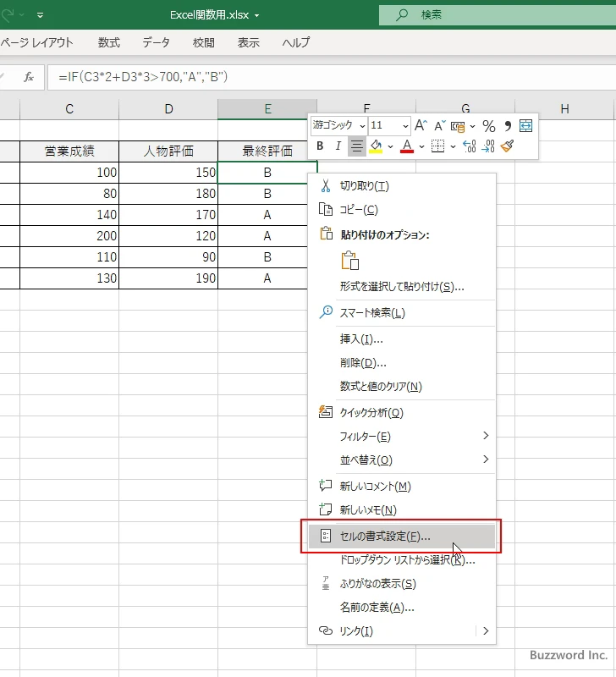Choose 削除(D)... from context menu
616x677 pixels.
(402, 363)
